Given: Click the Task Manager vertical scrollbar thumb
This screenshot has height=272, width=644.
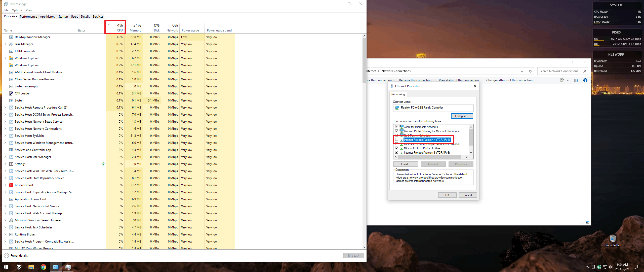Looking at the screenshot, I should pos(364,60).
